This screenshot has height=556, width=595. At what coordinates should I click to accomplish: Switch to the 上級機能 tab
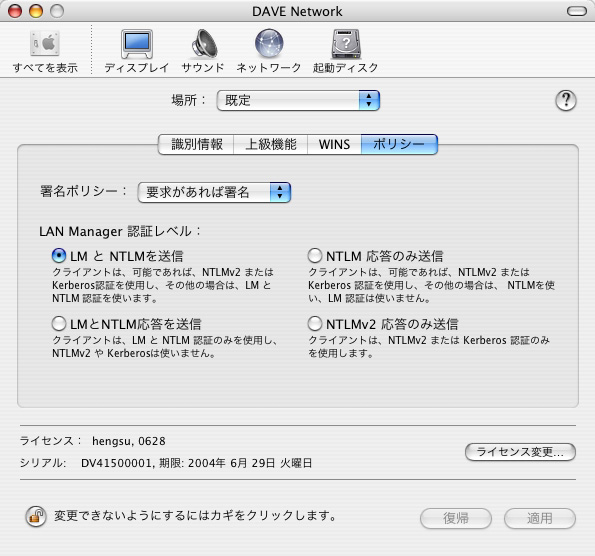pos(271,145)
